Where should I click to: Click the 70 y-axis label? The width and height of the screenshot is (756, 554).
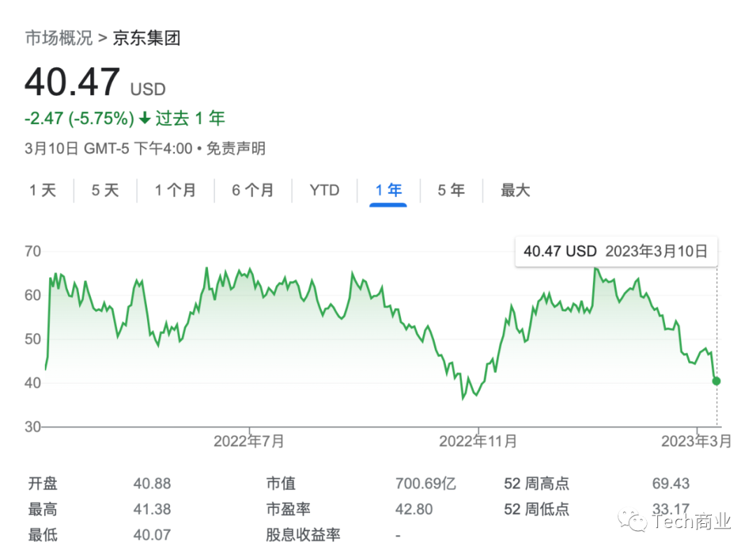pos(33,251)
